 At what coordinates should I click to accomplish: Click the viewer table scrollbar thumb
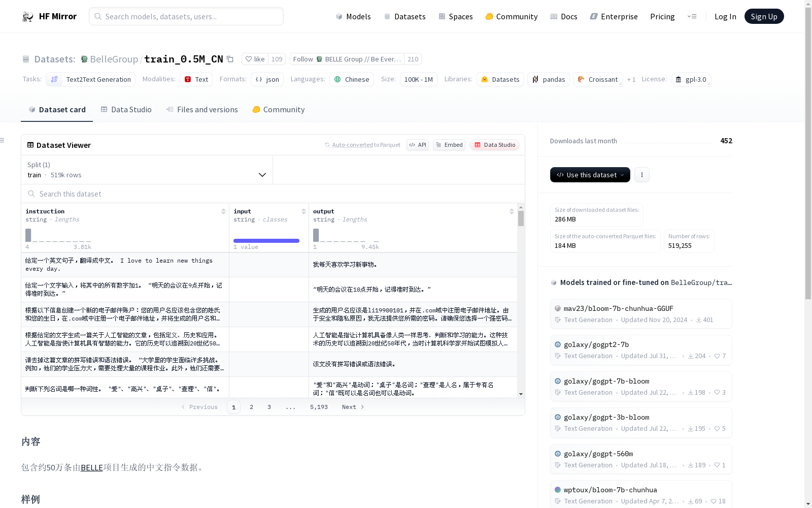tap(521, 218)
